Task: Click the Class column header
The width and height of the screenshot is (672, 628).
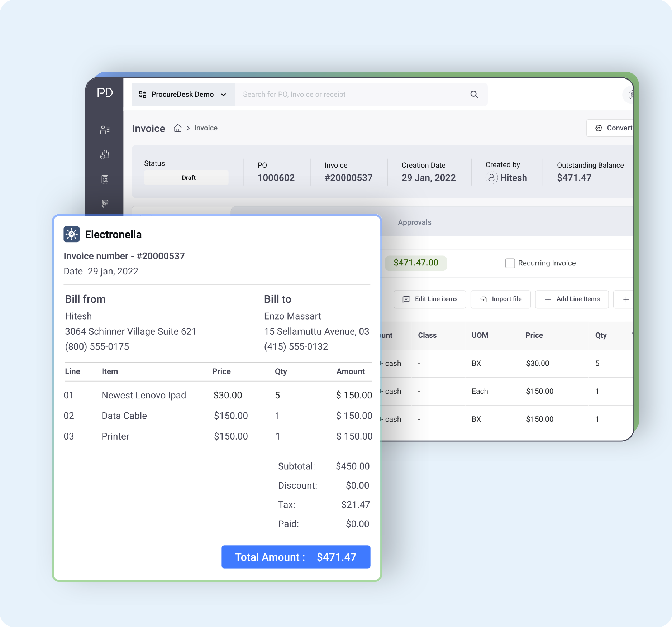Action: pyautogui.click(x=427, y=336)
